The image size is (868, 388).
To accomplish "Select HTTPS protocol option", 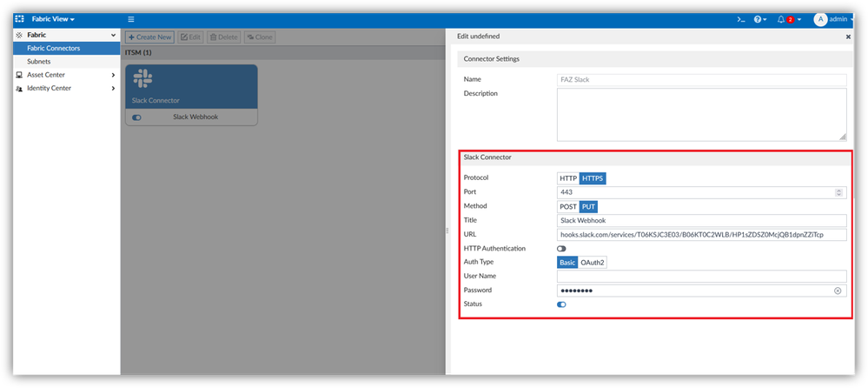I will pyautogui.click(x=593, y=178).
